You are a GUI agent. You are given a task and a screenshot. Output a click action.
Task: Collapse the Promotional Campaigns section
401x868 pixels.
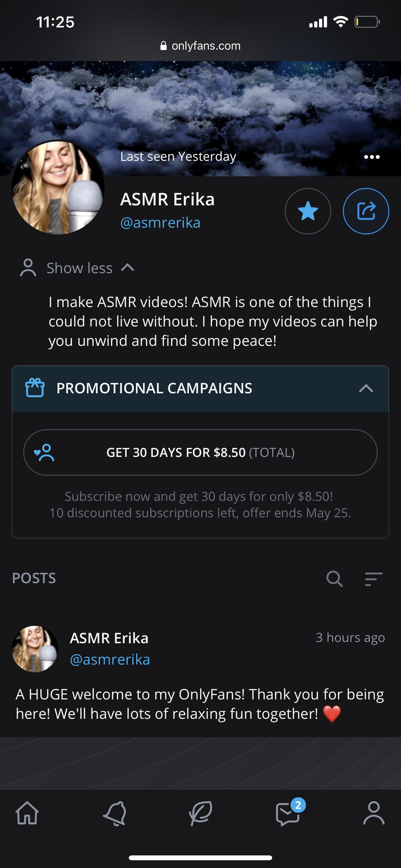pos(366,388)
